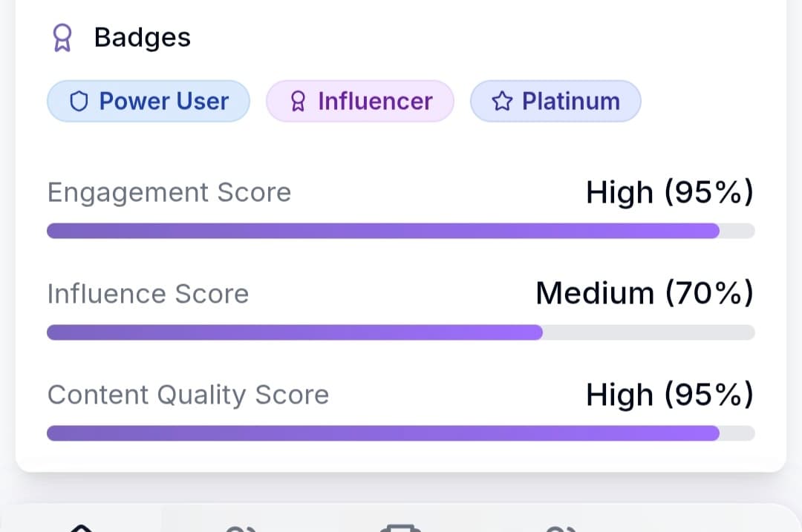Click the Content Quality Score progress bar fill
This screenshot has height=532, width=802.
pos(382,433)
